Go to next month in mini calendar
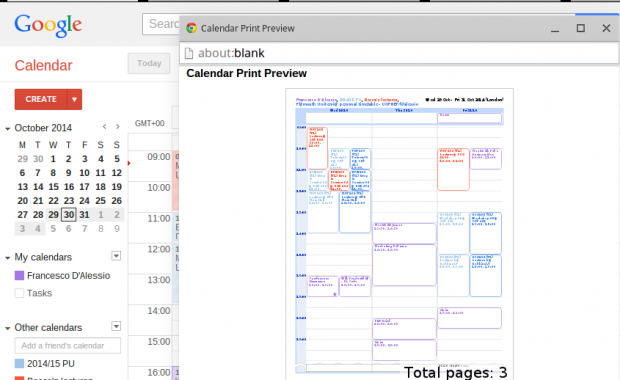This screenshot has width=620, height=380. coord(118,127)
